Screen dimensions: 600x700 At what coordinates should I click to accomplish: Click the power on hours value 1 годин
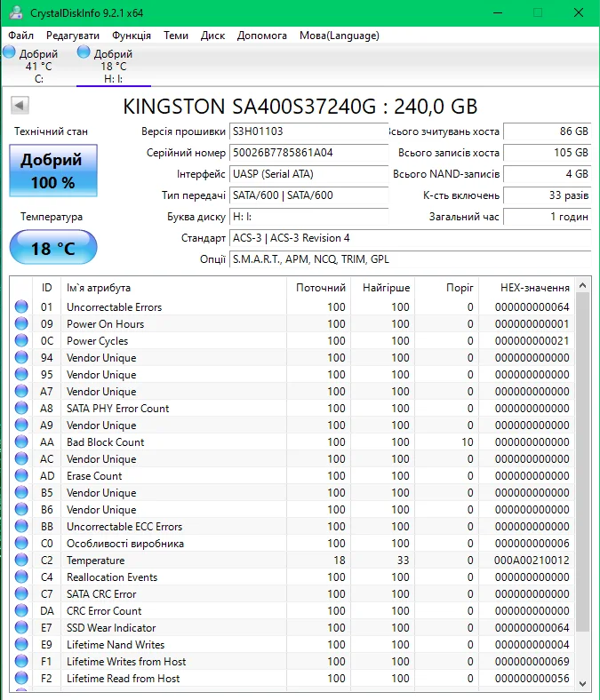[548, 217]
